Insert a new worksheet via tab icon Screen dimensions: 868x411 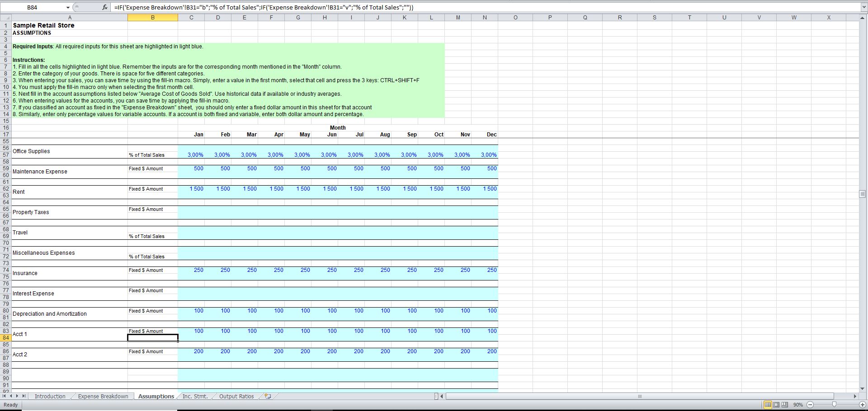(x=267, y=396)
